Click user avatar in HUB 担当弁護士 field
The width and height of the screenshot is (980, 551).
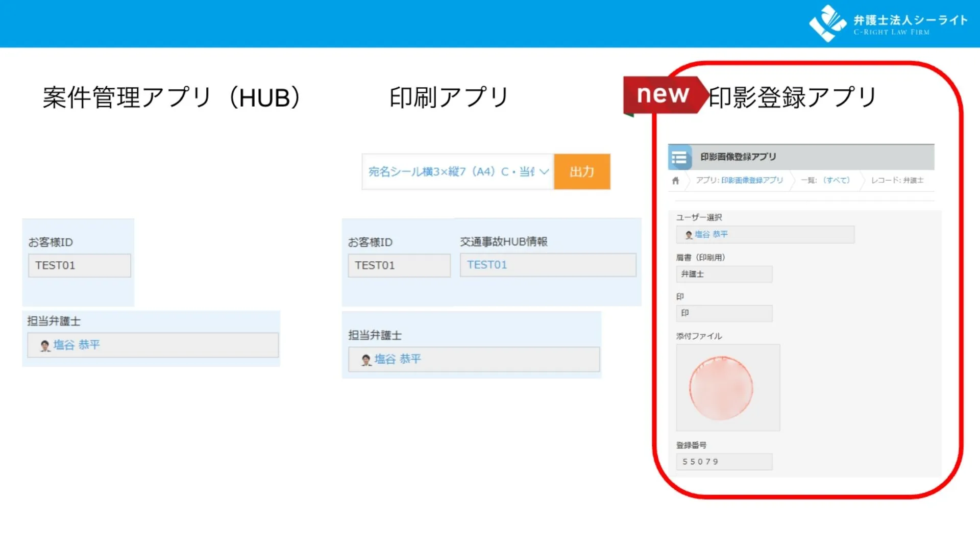[45, 346]
